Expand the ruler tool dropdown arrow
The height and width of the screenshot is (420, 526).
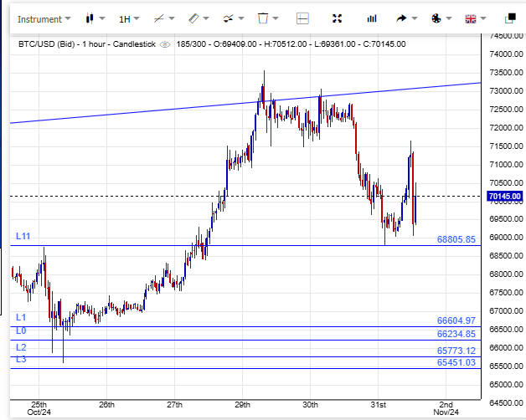(206, 18)
